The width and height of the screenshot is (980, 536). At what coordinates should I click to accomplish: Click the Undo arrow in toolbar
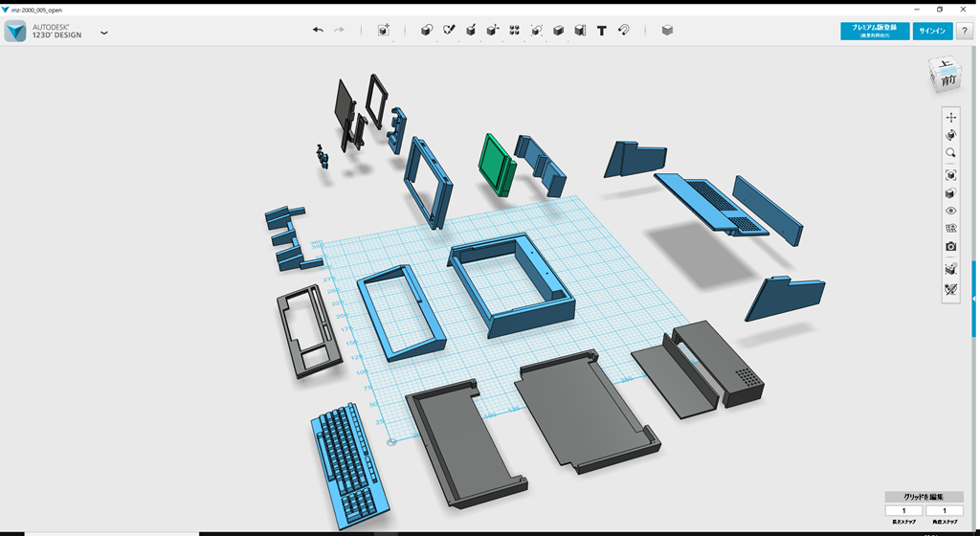[x=318, y=31]
